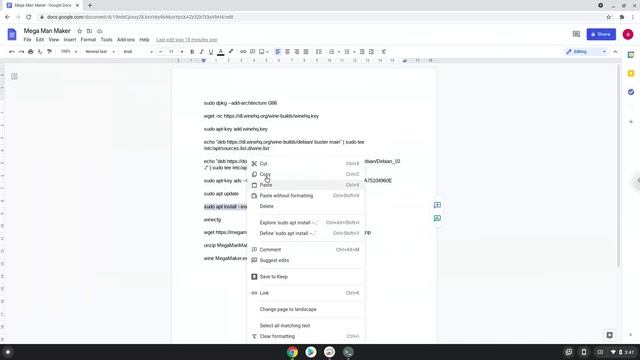Click the Google Docs home icon
The image size is (640, 360).
click(x=12, y=34)
